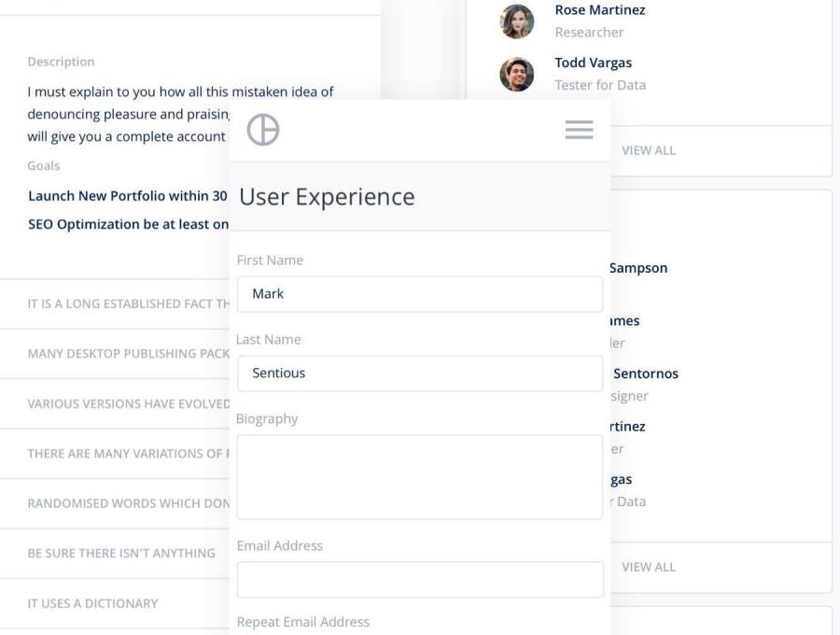
Task: Click Rose Martinez's avatar photo
Action: pyautogui.click(x=517, y=21)
